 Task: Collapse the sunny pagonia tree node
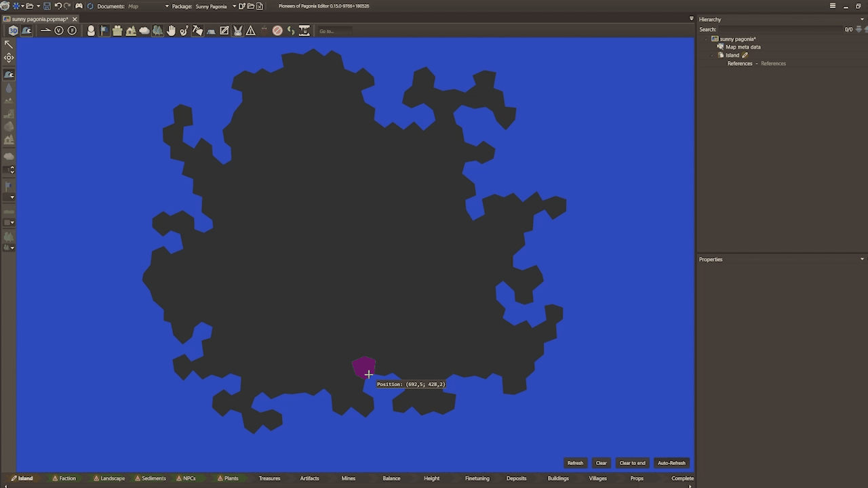[707, 39]
